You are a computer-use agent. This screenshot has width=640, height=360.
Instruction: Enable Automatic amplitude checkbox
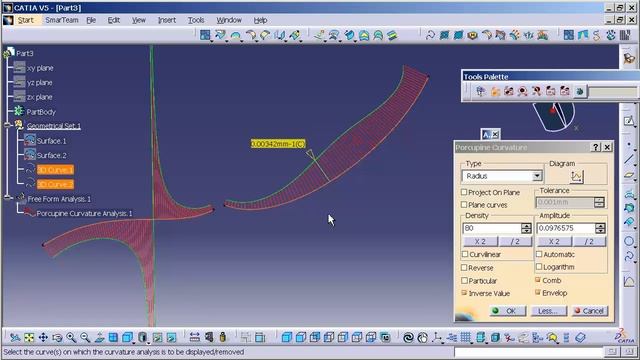point(539,254)
